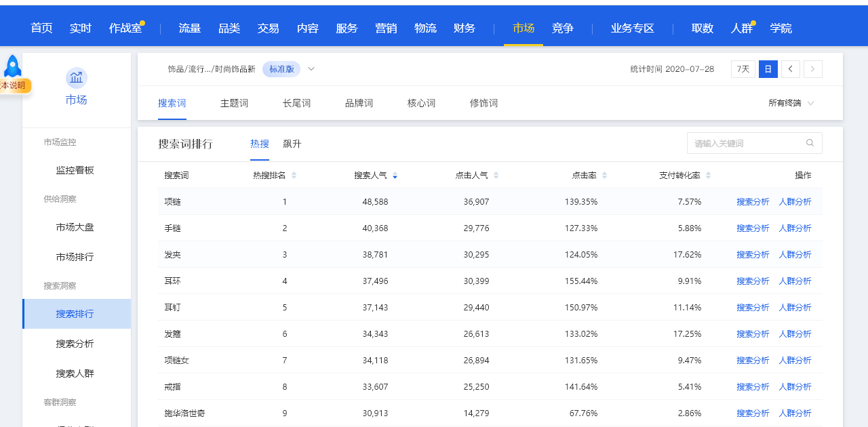Viewport: 868px width, 427px height.
Task: Click 搜索分析 link for 项链
Action: coord(753,202)
